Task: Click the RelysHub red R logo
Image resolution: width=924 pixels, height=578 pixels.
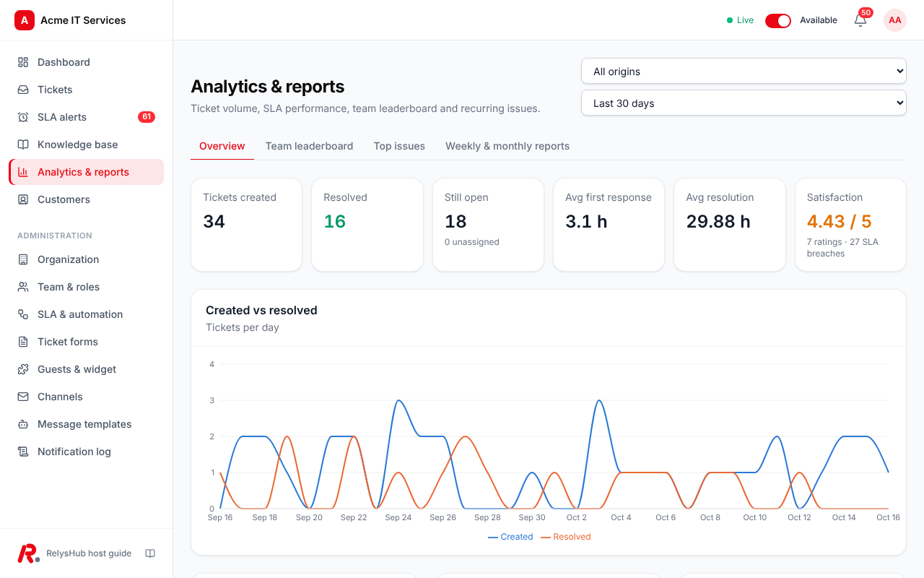Action: (28, 553)
